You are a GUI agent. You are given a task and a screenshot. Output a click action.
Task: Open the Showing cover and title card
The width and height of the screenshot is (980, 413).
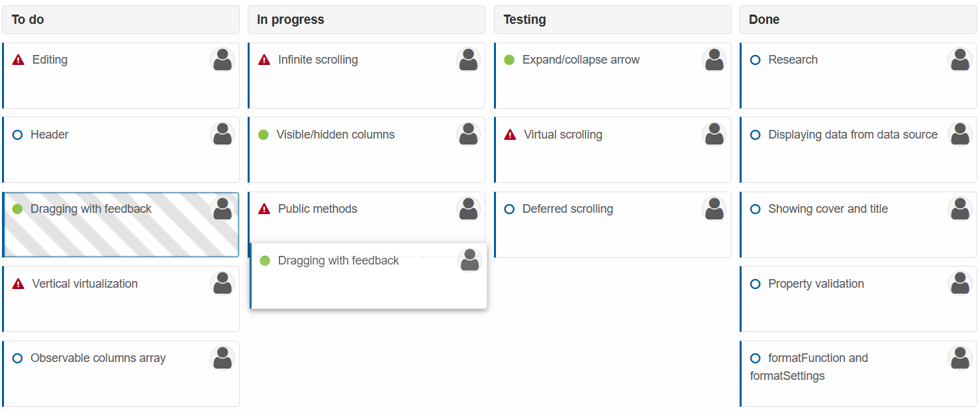tap(858, 225)
